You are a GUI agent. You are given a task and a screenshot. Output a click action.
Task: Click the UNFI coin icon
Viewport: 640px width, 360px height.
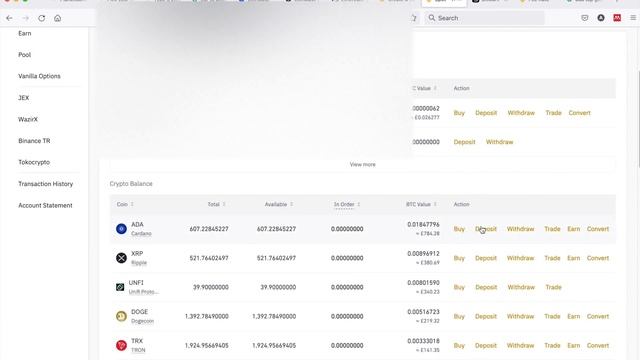click(120, 287)
